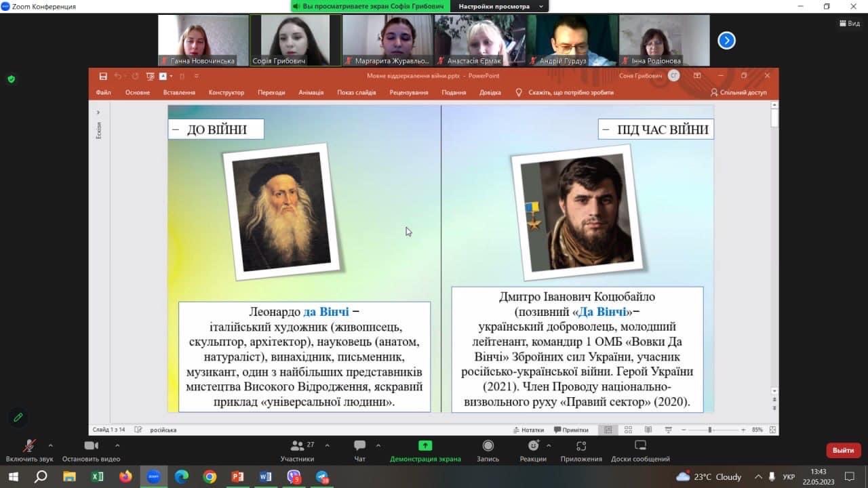The image size is (868, 488).
Task: Expand audio options arrow next to Включить звук
Action: click(x=50, y=445)
